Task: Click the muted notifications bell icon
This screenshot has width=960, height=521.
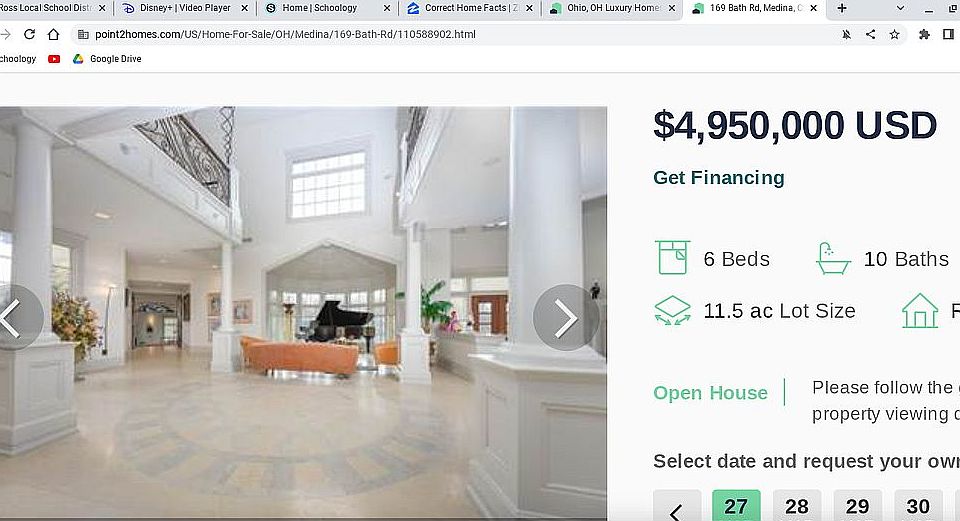Action: (846, 34)
